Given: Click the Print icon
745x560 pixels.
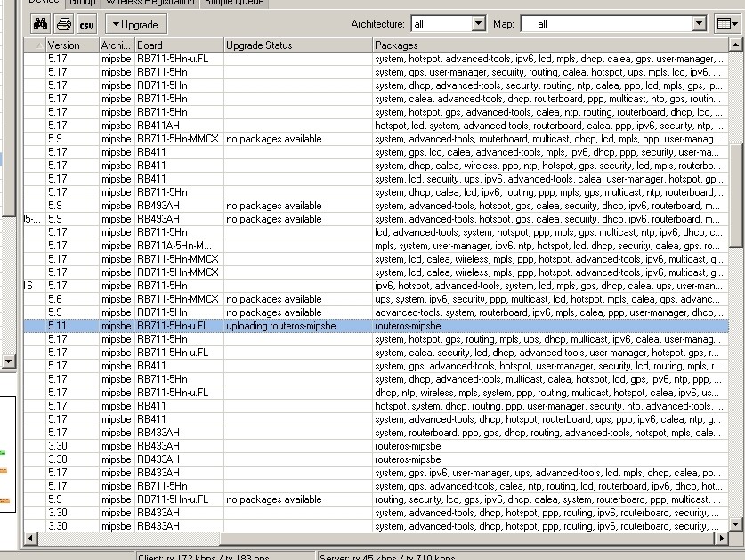Looking at the screenshot, I should click(x=64, y=24).
